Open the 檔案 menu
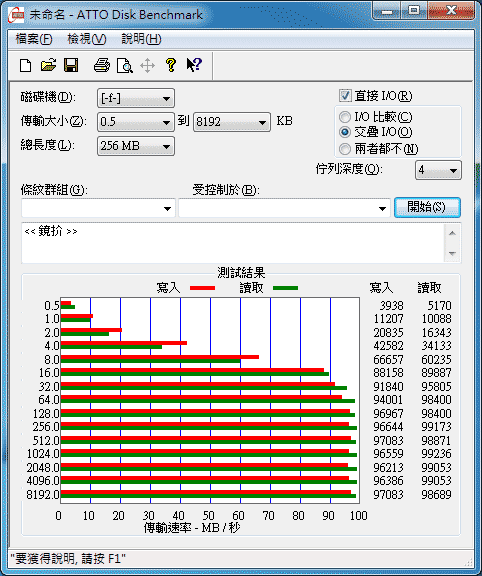The height and width of the screenshot is (576, 482). click(x=33, y=39)
